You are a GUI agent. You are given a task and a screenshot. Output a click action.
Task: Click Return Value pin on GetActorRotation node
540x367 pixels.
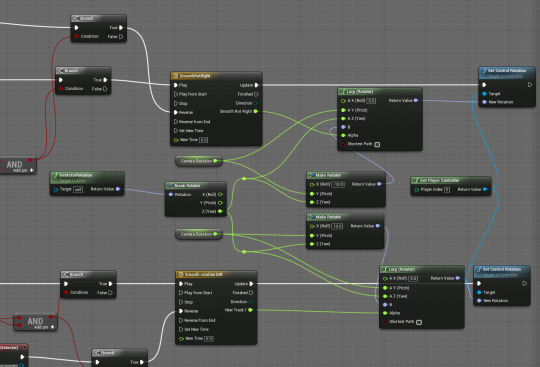click(x=118, y=189)
